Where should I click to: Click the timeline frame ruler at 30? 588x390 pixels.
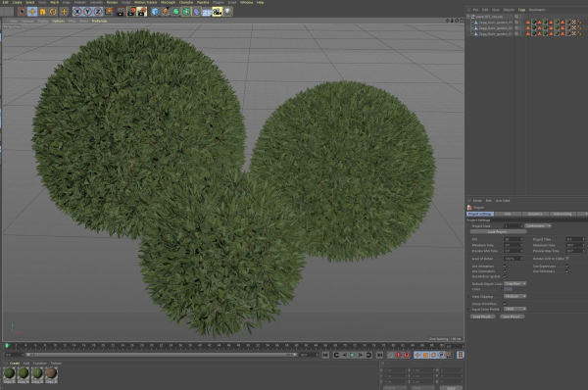click(152, 345)
